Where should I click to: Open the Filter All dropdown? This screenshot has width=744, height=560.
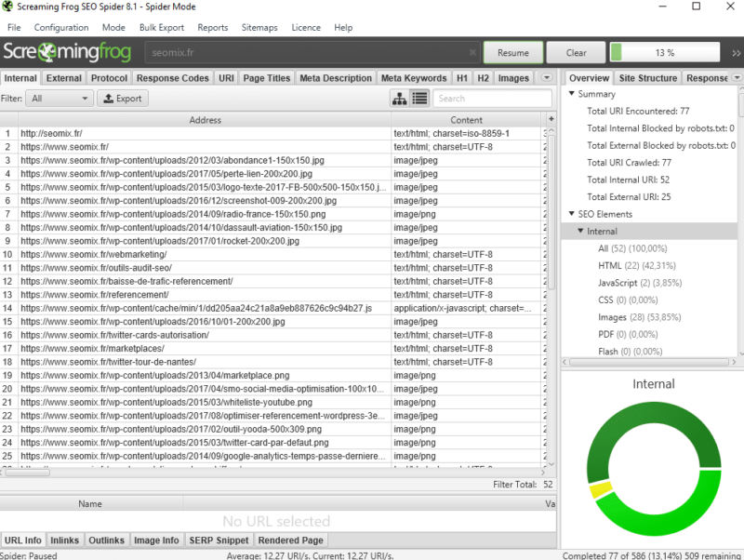(60, 99)
